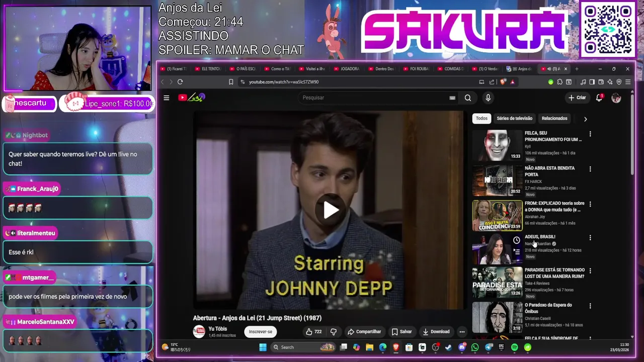Open the Criar create button
The height and width of the screenshot is (362, 644).
pos(577,98)
